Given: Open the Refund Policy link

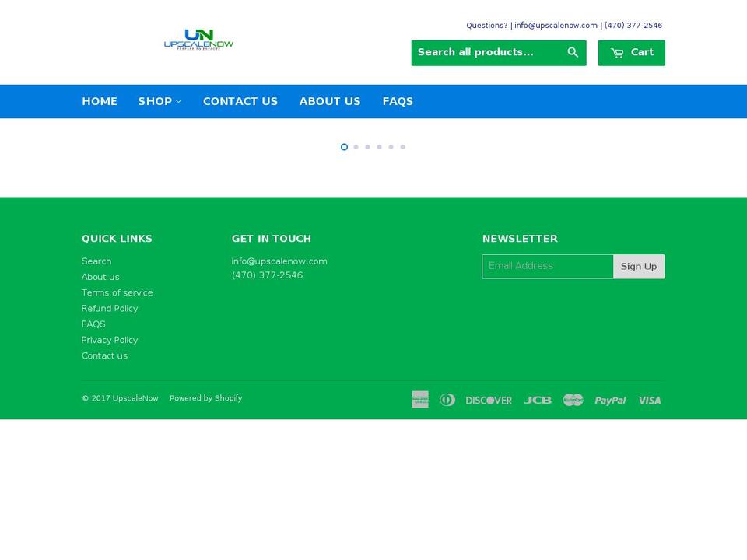Looking at the screenshot, I should (x=110, y=308).
